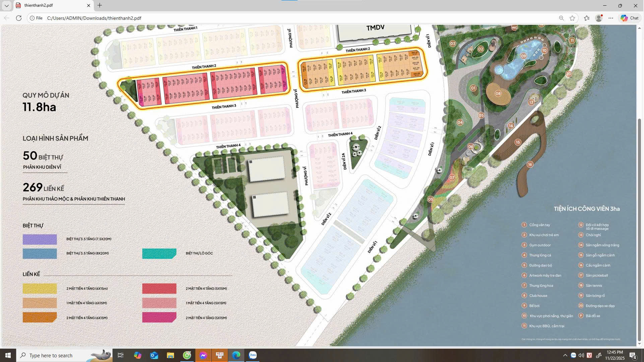The height and width of the screenshot is (362, 644).
Task: Open a new tab with plus button
Action: coord(100,5)
